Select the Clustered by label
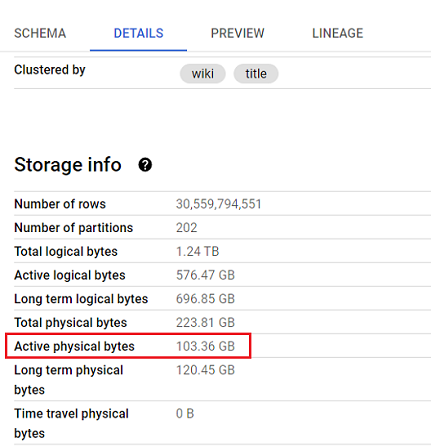 coord(50,70)
